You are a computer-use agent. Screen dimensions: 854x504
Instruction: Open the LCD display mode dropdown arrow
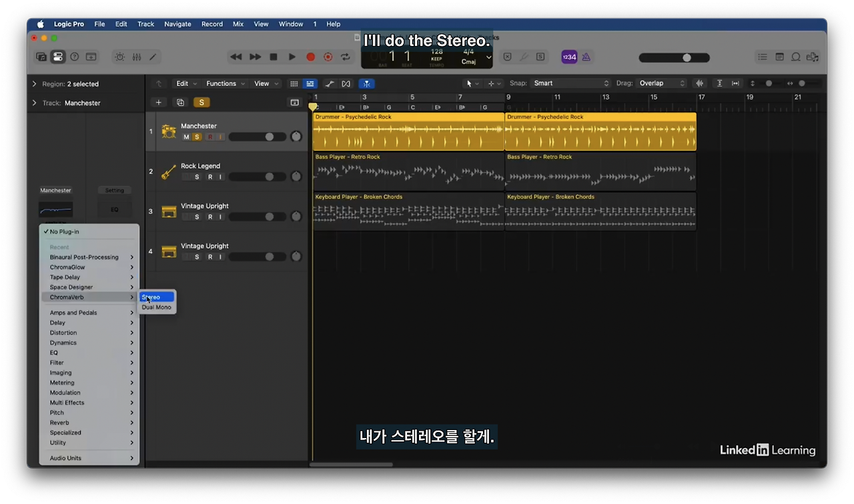488,57
